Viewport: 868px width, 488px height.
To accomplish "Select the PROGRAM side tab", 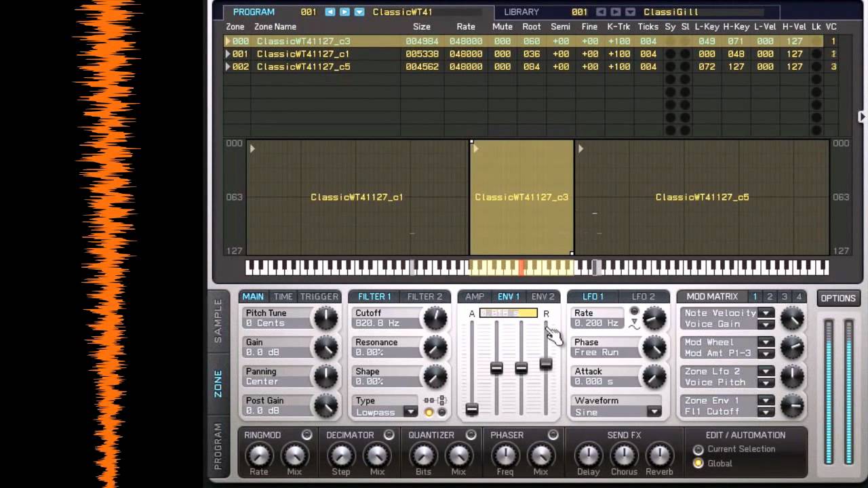I will pos(218,446).
